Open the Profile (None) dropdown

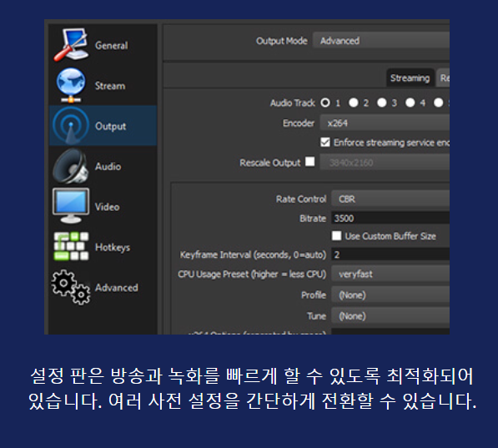point(390,294)
